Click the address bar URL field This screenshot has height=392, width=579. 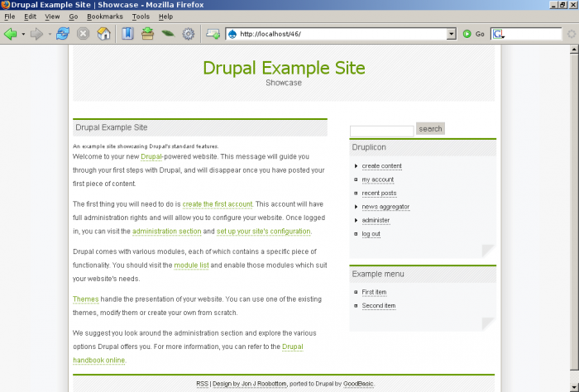coord(342,34)
